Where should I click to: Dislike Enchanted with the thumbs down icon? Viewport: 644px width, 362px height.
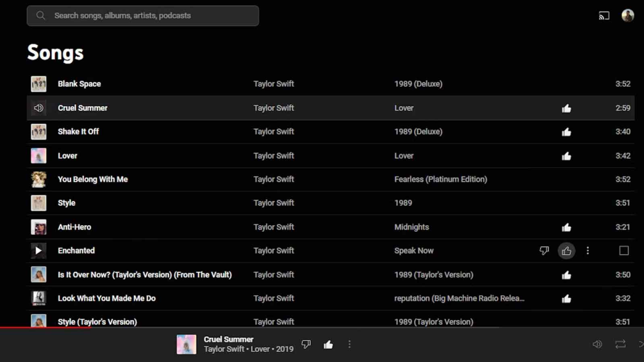544,250
